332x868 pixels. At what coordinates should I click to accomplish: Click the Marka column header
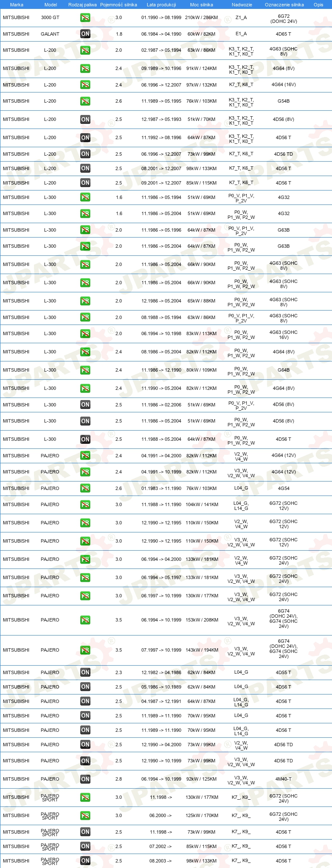pyautogui.click(x=17, y=5)
